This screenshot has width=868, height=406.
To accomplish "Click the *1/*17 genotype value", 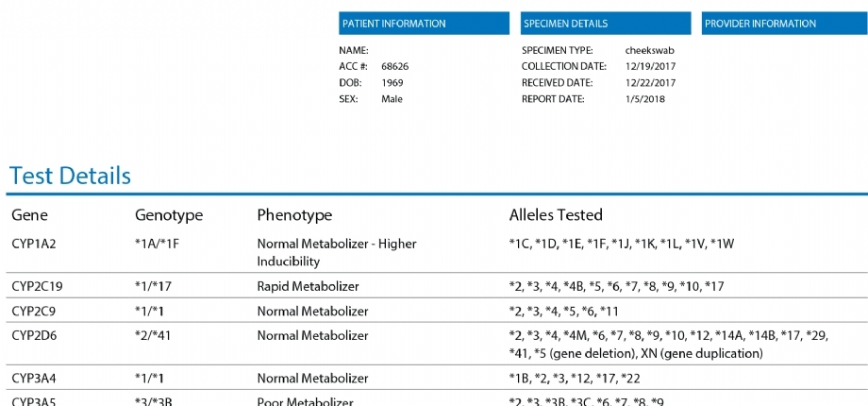I will 154,286.
